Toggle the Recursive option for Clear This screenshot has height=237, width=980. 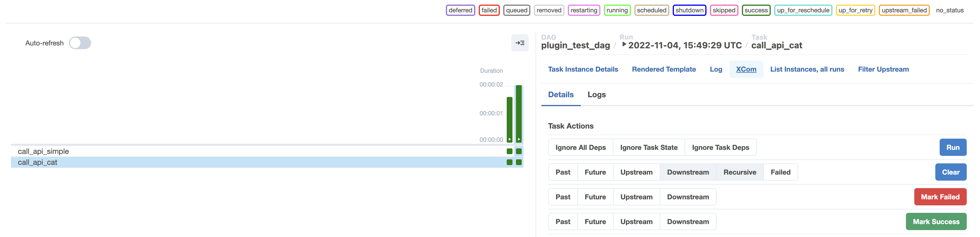pos(740,172)
